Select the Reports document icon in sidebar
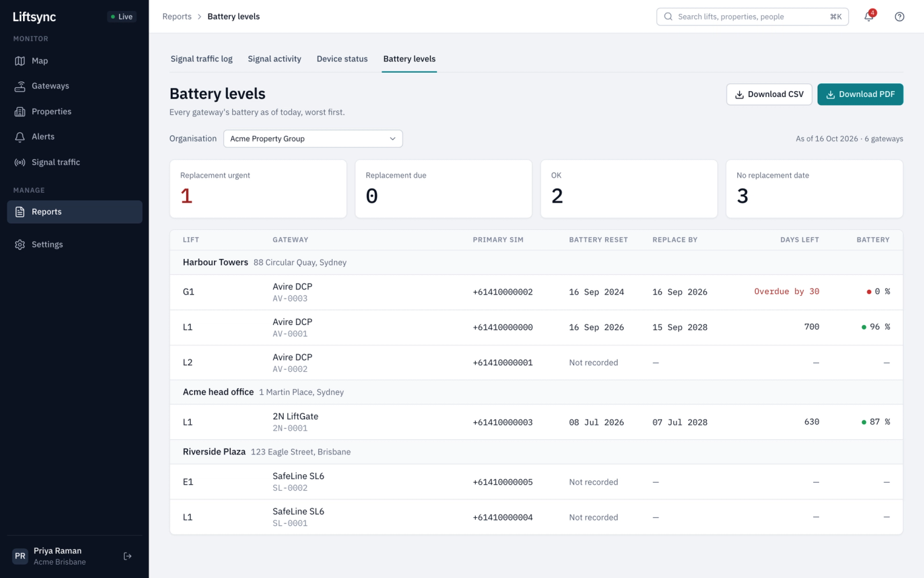This screenshot has height=578, width=924. point(20,212)
